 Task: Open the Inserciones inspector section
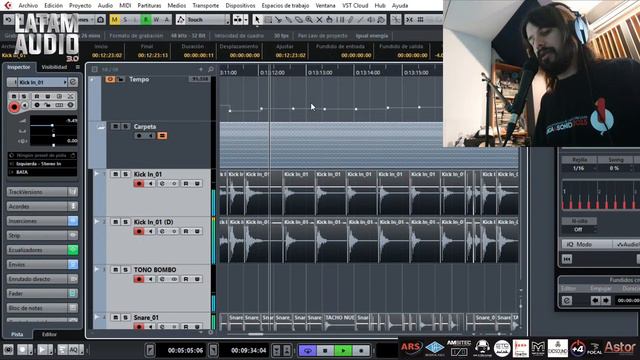42,221
